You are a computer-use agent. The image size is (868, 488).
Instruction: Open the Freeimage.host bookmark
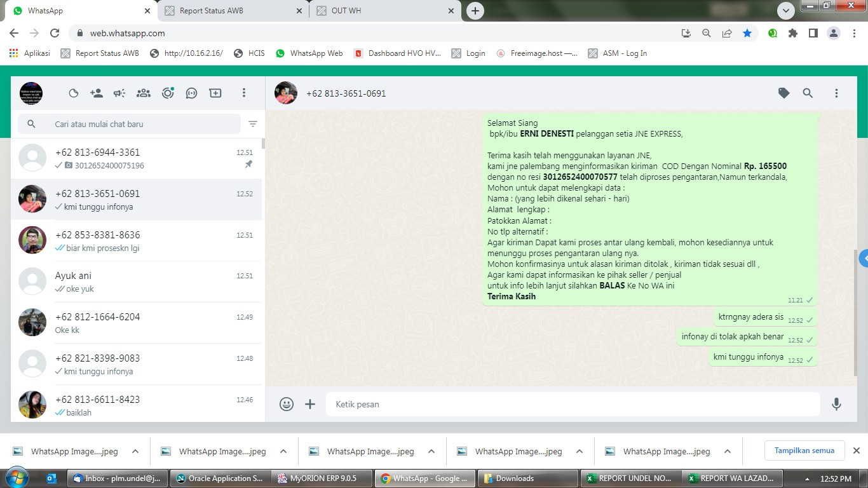point(537,53)
